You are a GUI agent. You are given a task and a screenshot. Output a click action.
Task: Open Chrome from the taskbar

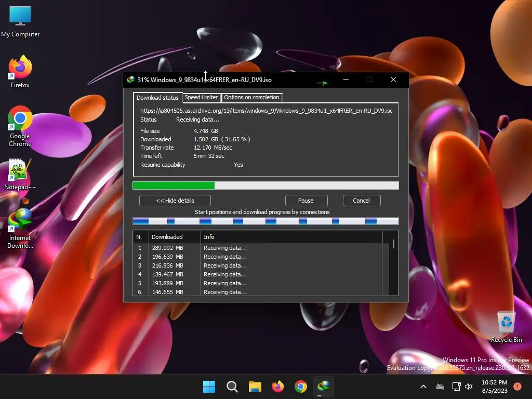(x=301, y=387)
